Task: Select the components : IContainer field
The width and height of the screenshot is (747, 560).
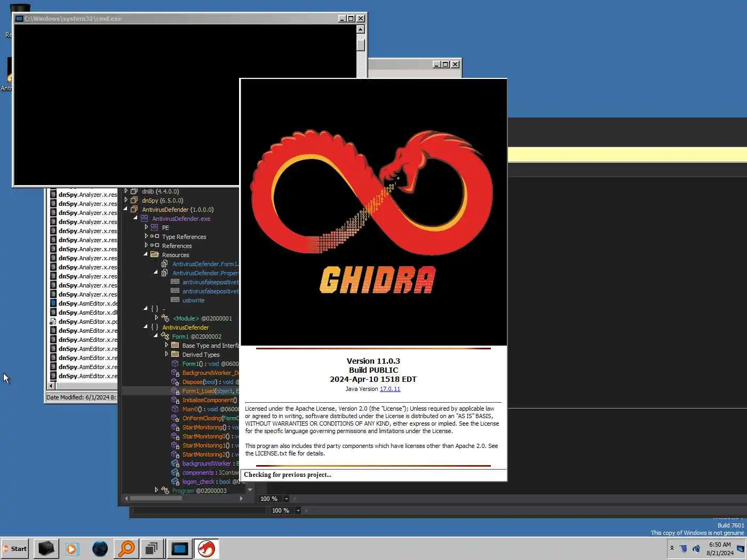Action: click(x=210, y=473)
